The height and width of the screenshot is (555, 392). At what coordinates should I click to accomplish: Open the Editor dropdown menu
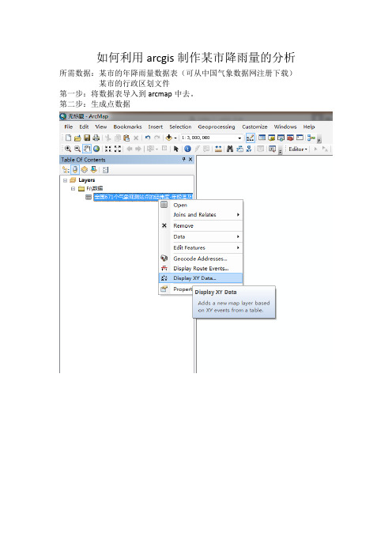click(x=298, y=149)
